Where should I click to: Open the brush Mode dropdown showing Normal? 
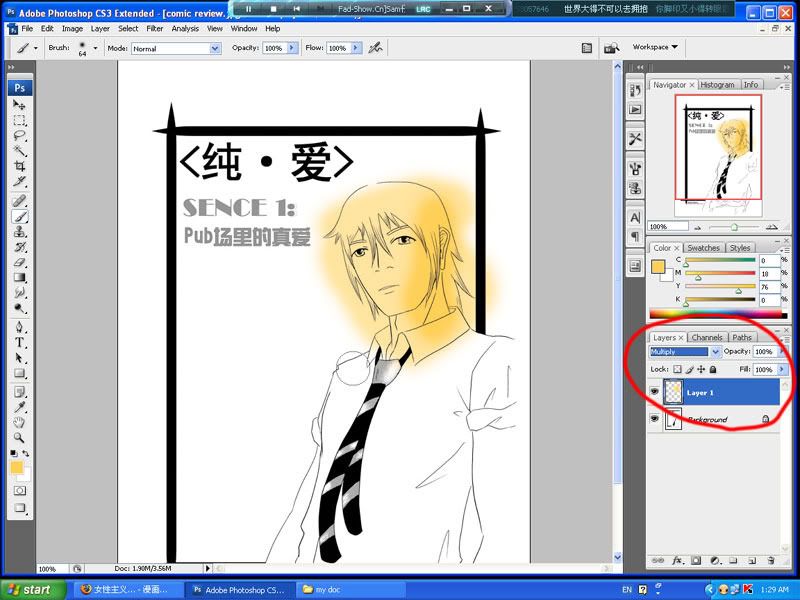175,48
